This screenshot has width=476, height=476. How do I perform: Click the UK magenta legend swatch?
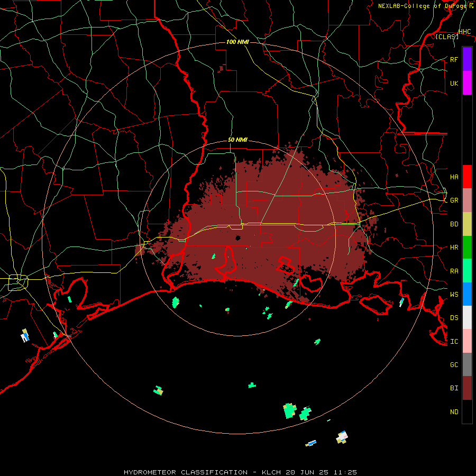pyautogui.click(x=467, y=83)
